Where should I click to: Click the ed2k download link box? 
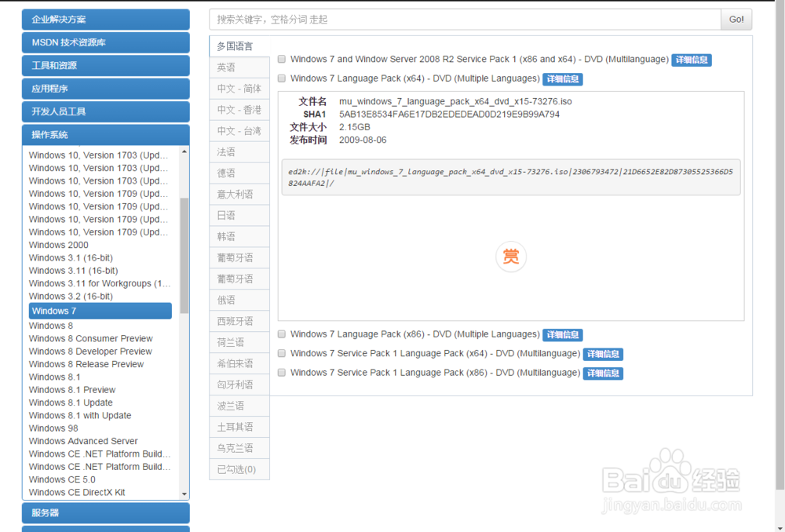511,177
